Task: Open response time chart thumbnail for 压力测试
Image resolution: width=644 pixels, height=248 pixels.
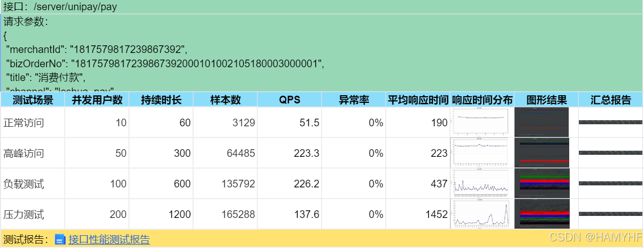Action: pyautogui.click(x=482, y=213)
